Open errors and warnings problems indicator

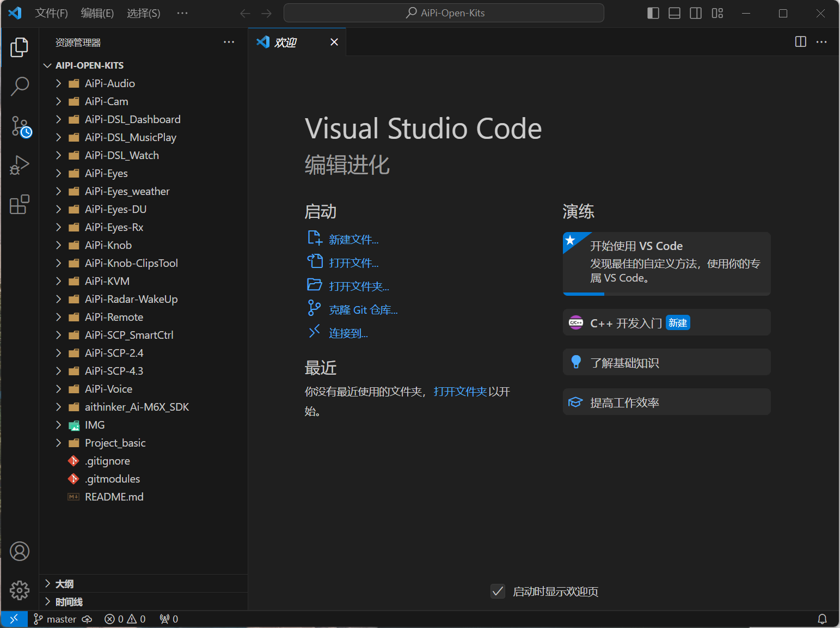(125, 619)
